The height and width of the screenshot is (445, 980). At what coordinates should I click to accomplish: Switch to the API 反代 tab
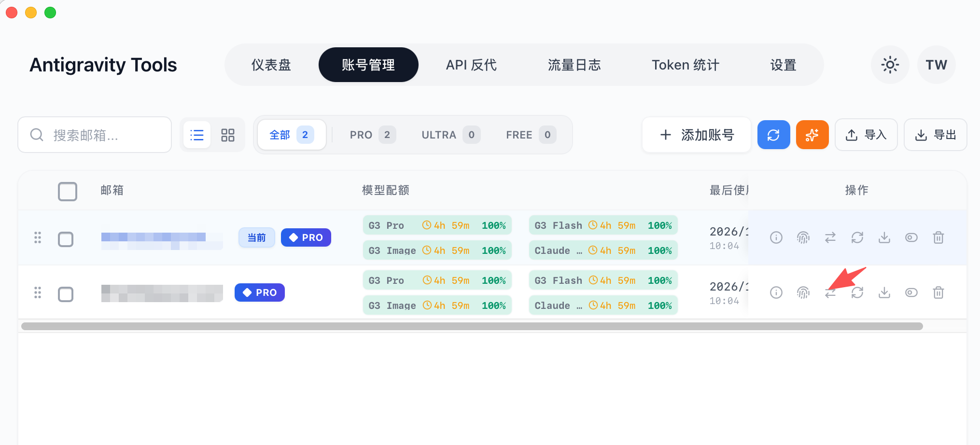click(x=471, y=65)
